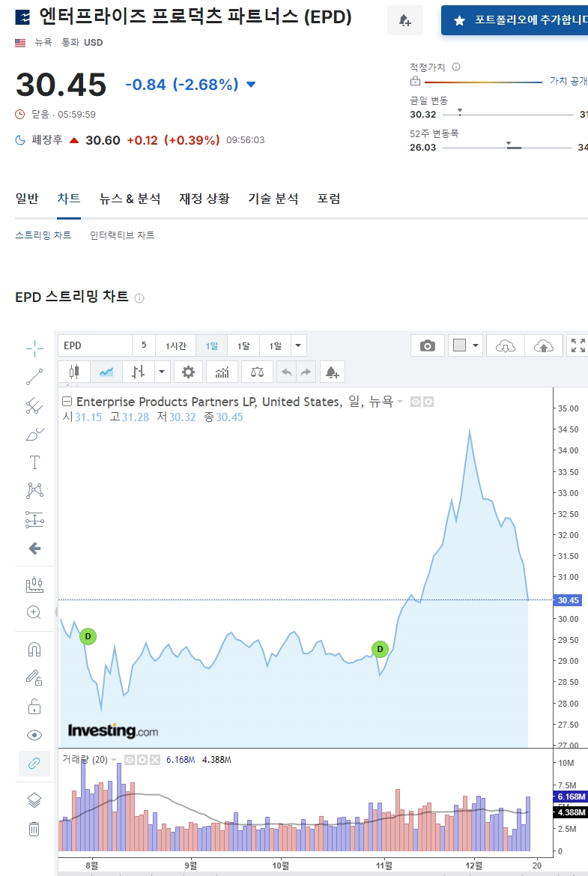Open the 기술 분석 tab

click(x=273, y=199)
